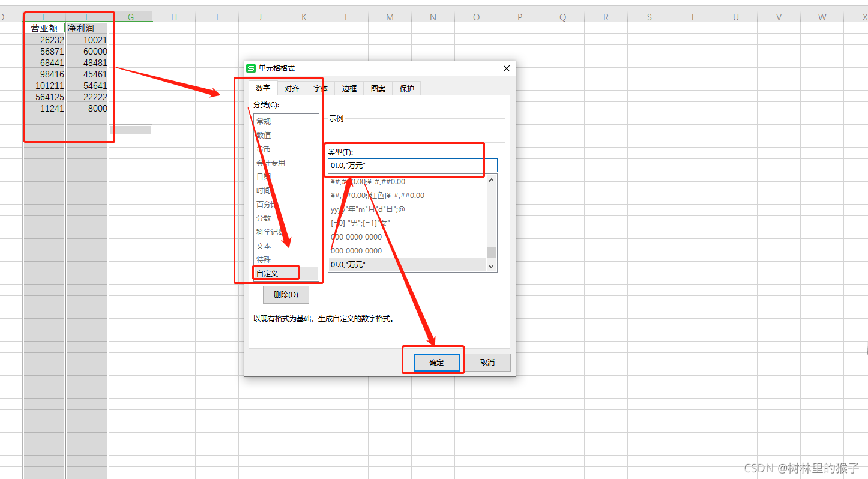Select cell containing 56871
The image size is (868, 479).
pyautogui.click(x=44, y=52)
